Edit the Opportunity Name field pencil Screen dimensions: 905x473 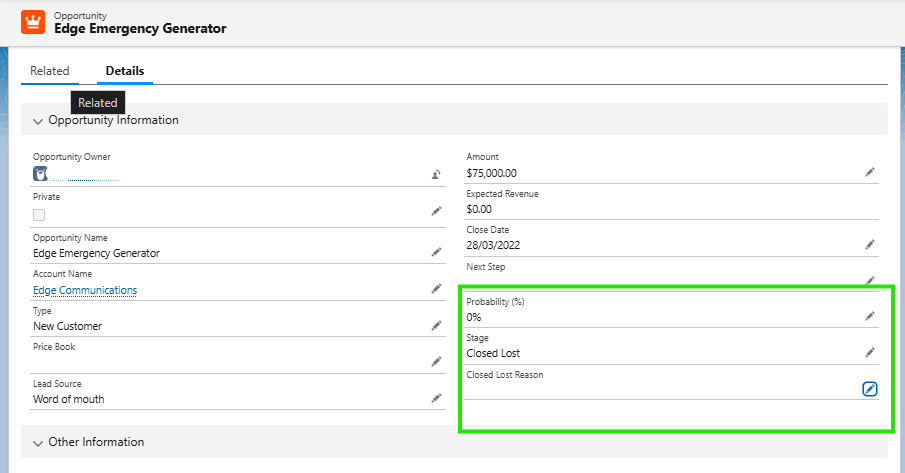tap(436, 252)
